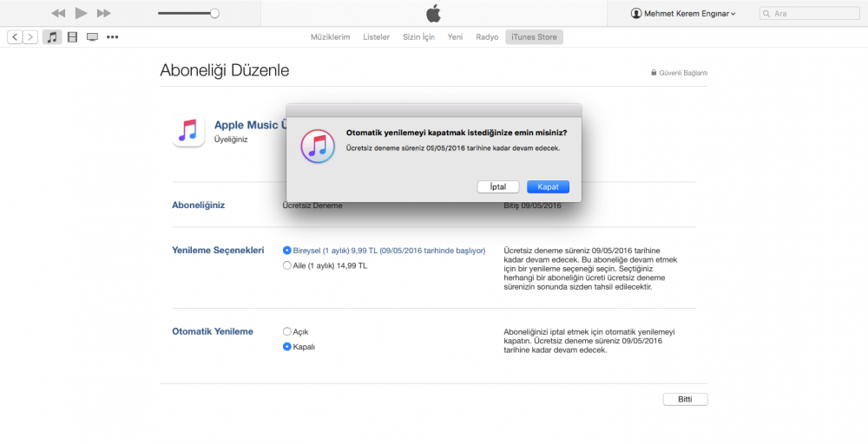Switch to Radyo tab
Screen dimensions: 868x444
click(487, 37)
